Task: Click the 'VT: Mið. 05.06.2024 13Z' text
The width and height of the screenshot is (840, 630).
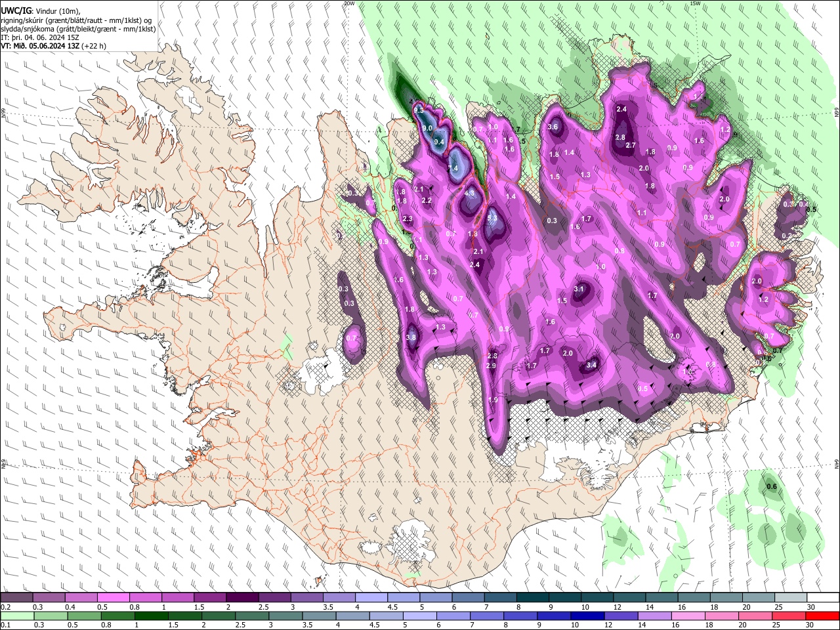Action: pyautogui.click(x=40, y=46)
